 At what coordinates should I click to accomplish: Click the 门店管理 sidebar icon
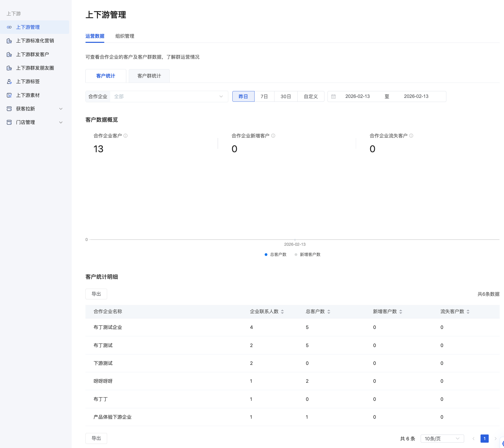click(x=9, y=122)
